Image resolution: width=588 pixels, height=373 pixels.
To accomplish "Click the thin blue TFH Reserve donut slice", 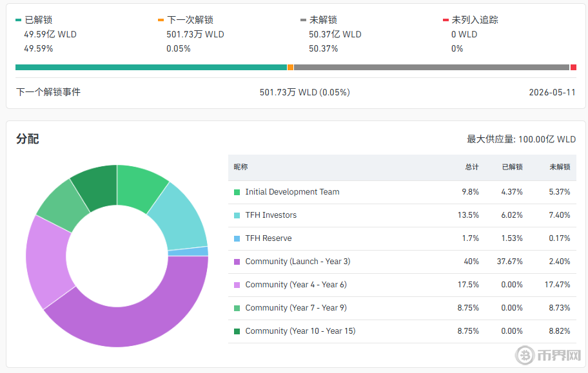I will point(188,251).
